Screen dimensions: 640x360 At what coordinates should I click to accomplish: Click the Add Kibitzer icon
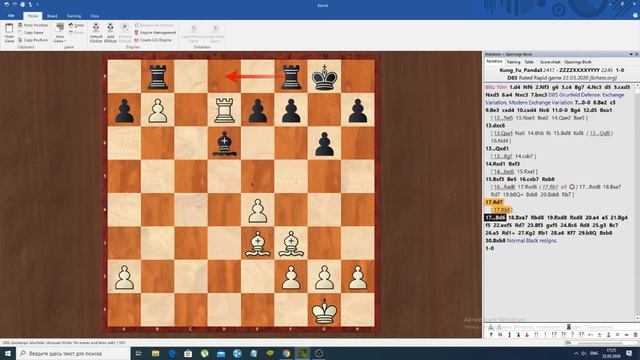coord(110,33)
